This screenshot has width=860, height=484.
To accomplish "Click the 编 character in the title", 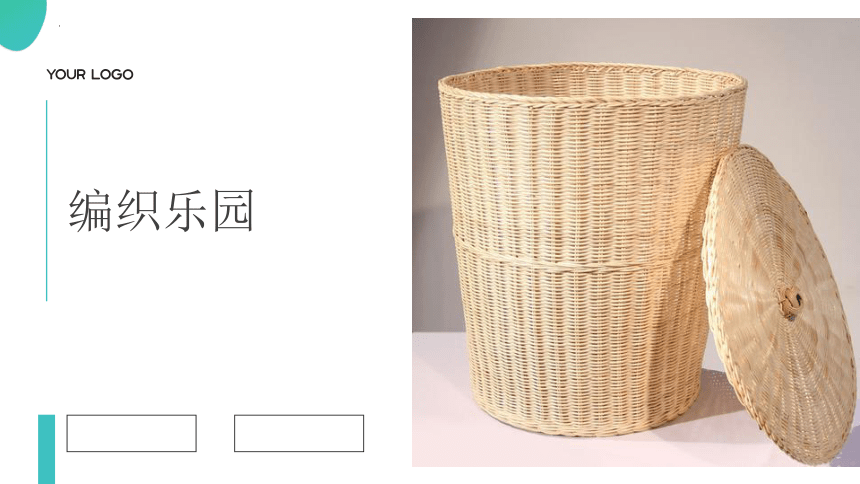I will [x=90, y=211].
